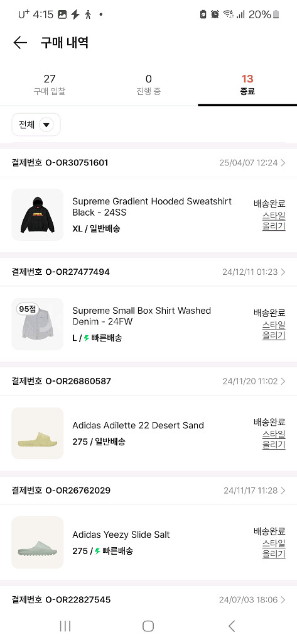This screenshot has height=644, width=297.
Task: Switch to the 진행 중 tab
Action: pyautogui.click(x=148, y=85)
